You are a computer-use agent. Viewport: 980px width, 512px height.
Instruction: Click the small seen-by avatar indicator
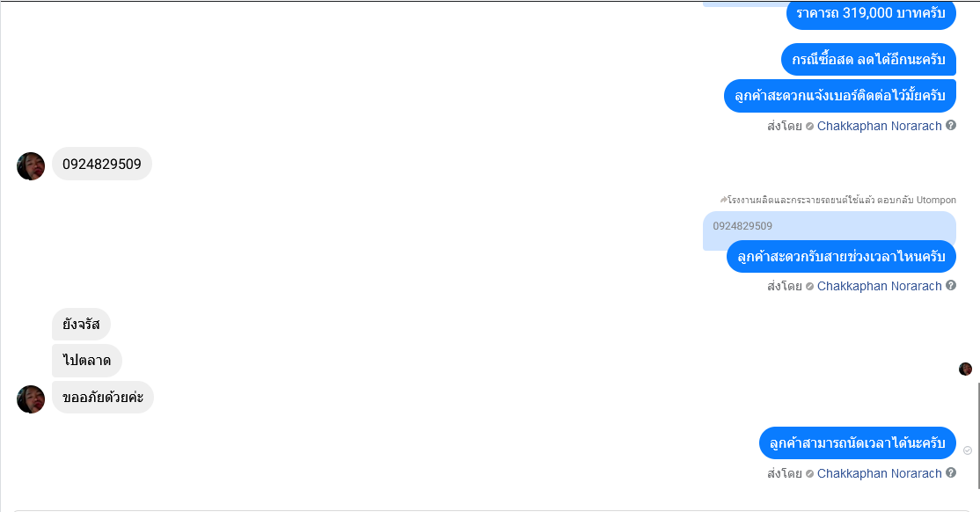click(x=966, y=369)
